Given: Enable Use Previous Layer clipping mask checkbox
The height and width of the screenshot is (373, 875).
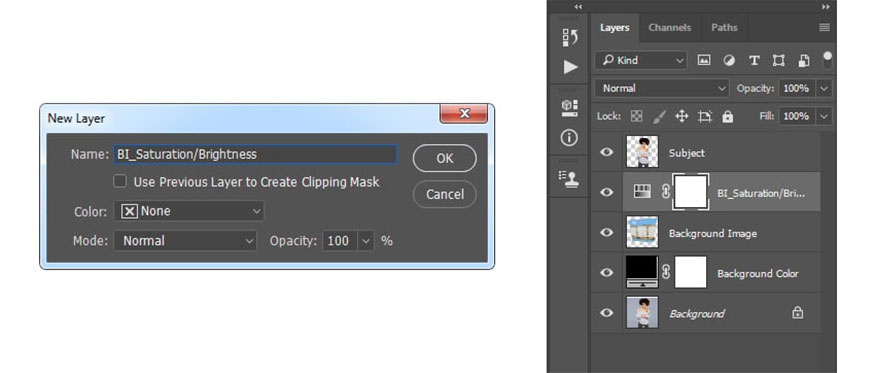Looking at the screenshot, I should [120, 181].
